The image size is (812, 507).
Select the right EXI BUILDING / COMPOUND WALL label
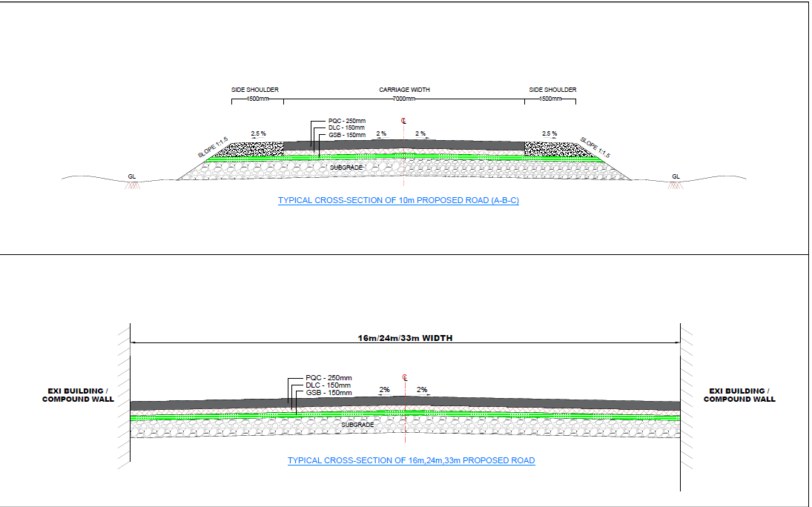pos(739,394)
